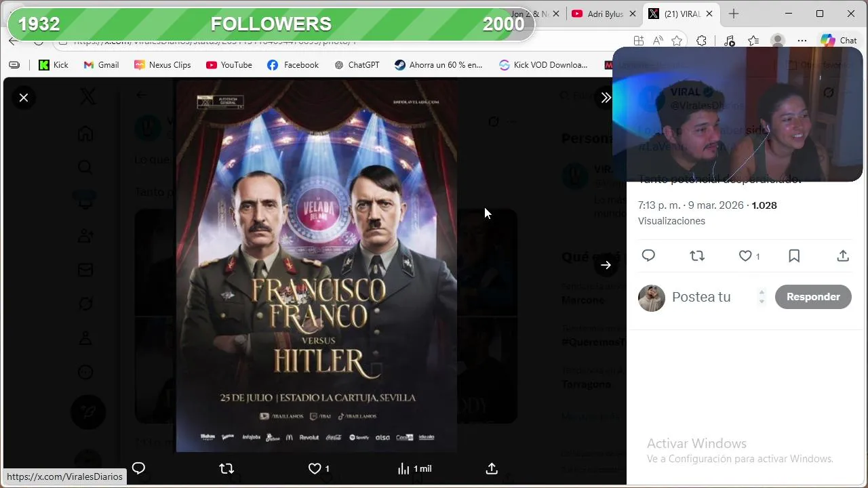
Task: Open the ChatGPT bookmark
Action: click(357, 65)
